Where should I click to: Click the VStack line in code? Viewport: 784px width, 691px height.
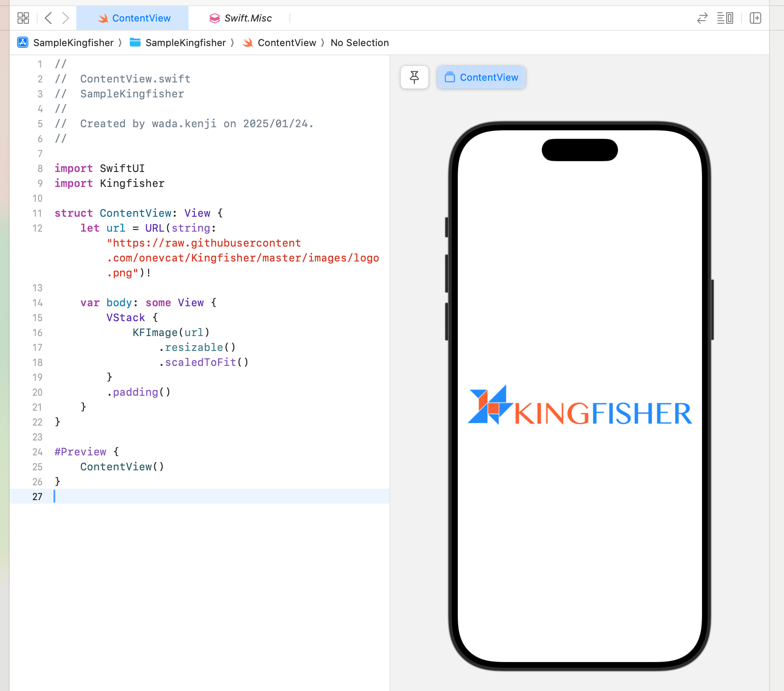click(x=132, y=318)
